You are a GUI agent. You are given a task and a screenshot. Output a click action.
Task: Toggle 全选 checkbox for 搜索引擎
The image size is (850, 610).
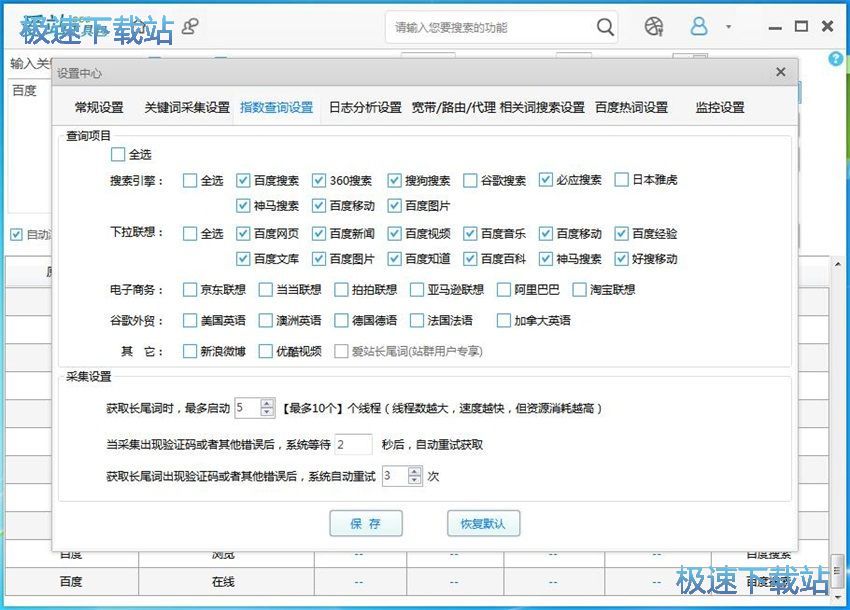coord(190,180)
